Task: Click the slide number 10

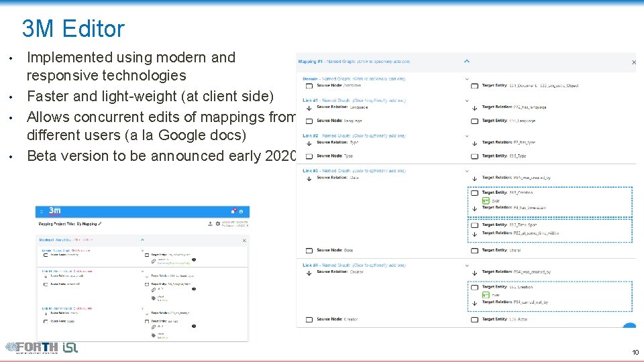Action: click(635, 352)
